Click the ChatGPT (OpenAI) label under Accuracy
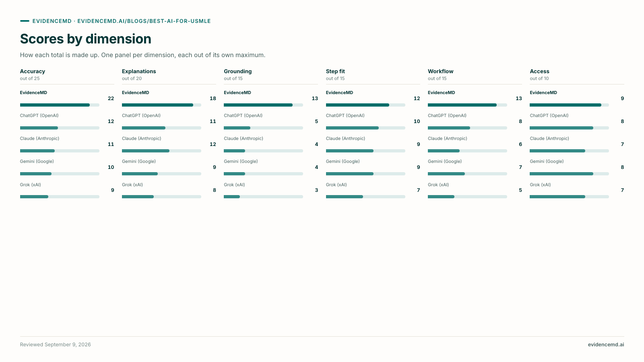The height and width of the screenshot is (362, 644). (x=39, y=116)
